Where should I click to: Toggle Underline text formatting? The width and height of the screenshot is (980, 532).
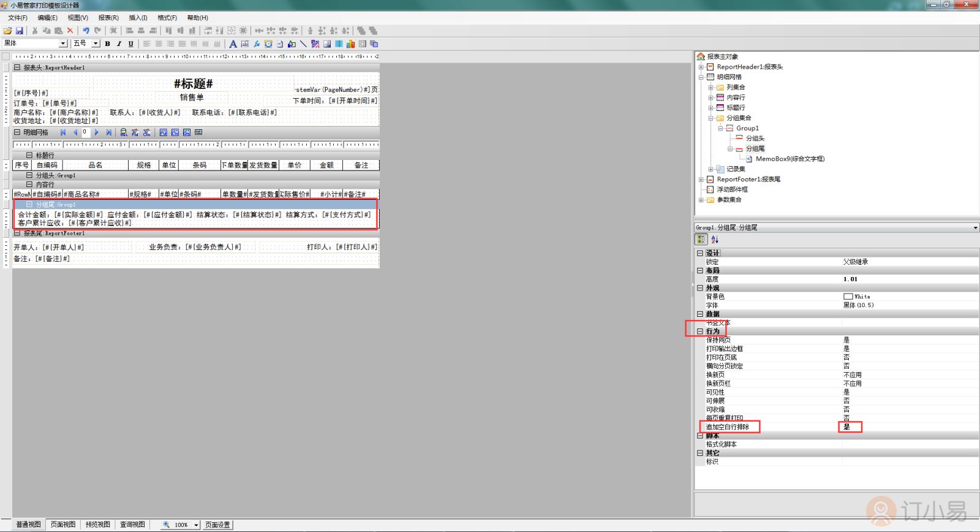130,44
